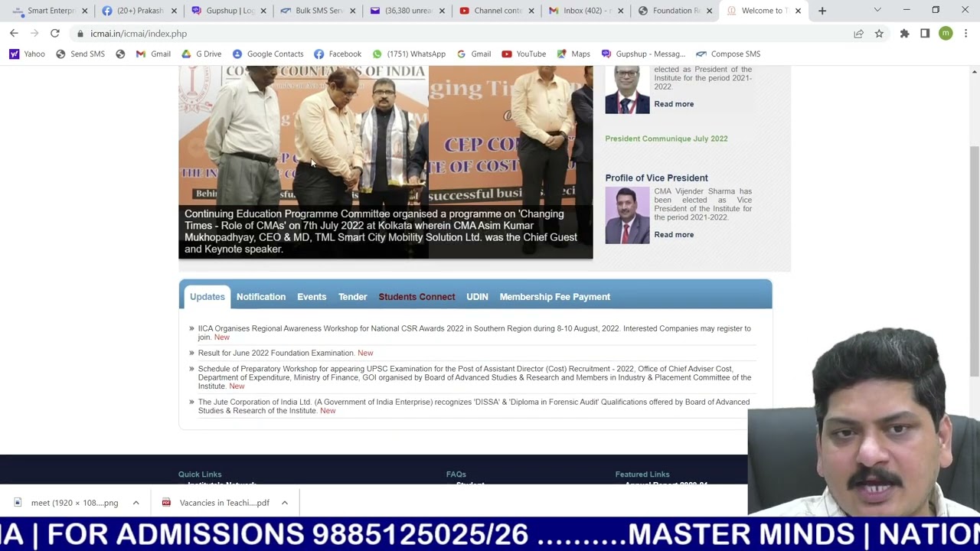
Task: Expand options for Vacancies pdf download
Action: click(284, 503)
